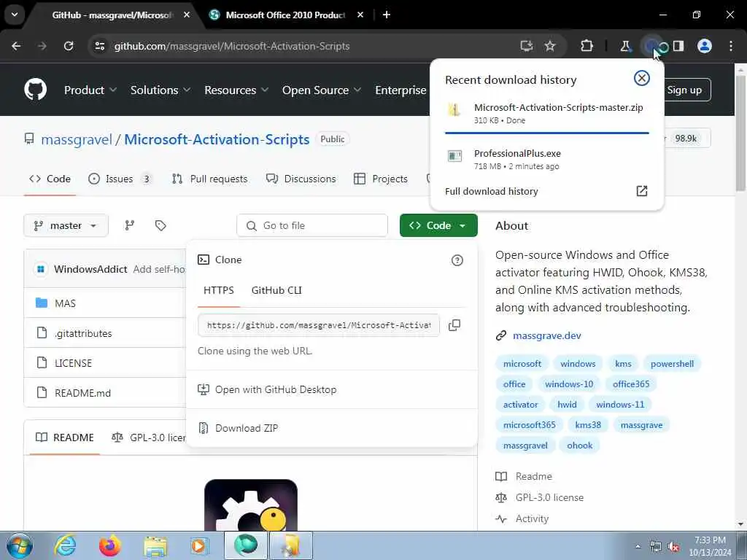Open a new browser tab

tap(387, 15)
